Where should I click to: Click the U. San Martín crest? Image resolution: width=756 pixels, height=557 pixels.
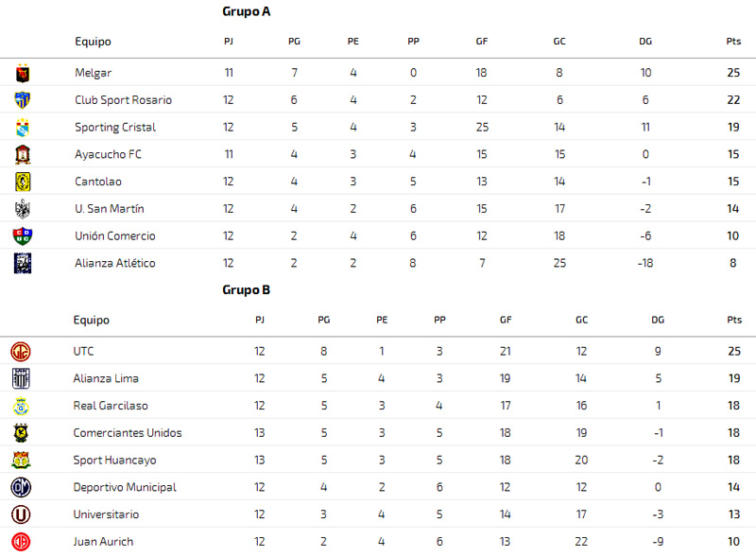click(23, 209)
